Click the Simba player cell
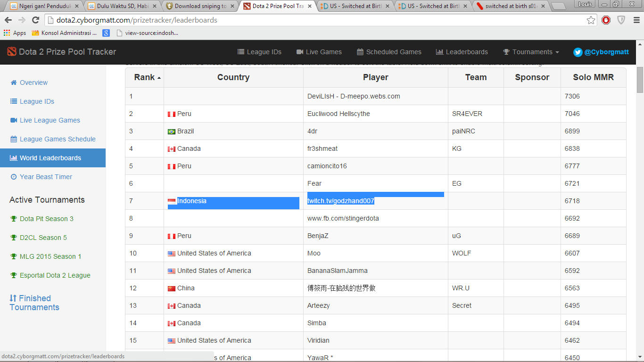This screenshot has height=362, width=644. 376,323
